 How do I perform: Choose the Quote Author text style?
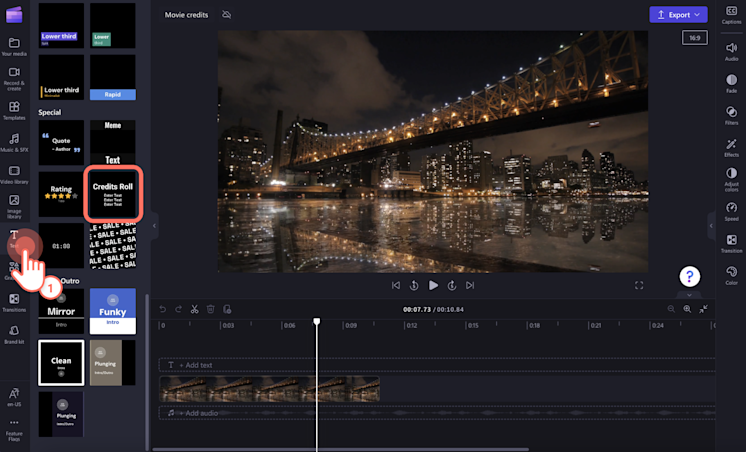click(x=61, y=142)
